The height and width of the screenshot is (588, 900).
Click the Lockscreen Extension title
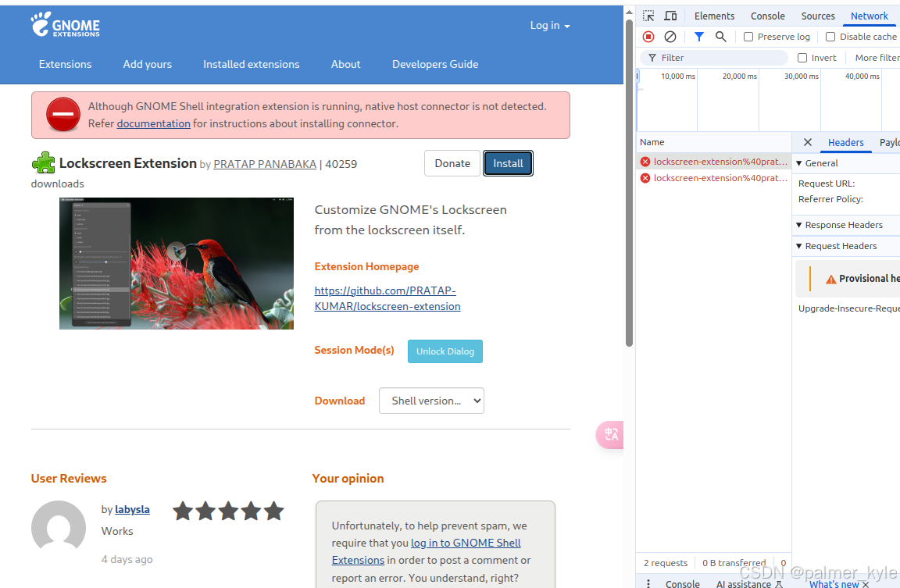(128, 163)
